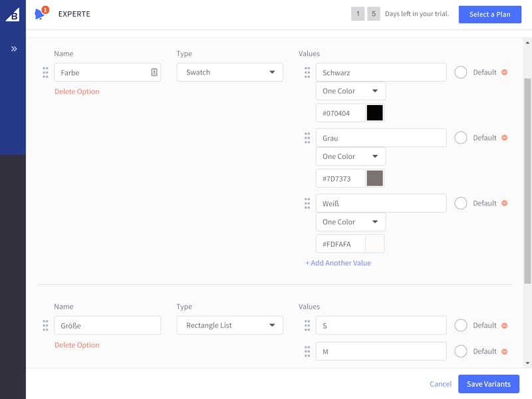Grab the drag handle for Grau value
The width and height of the screenshot is (532, 399).
pyautogui.click(x=307, y=138)
